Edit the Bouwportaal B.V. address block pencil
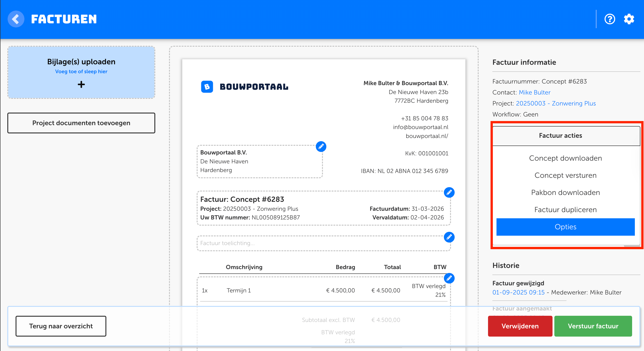The width and height of the screenshot is (644, 351). 321,146
